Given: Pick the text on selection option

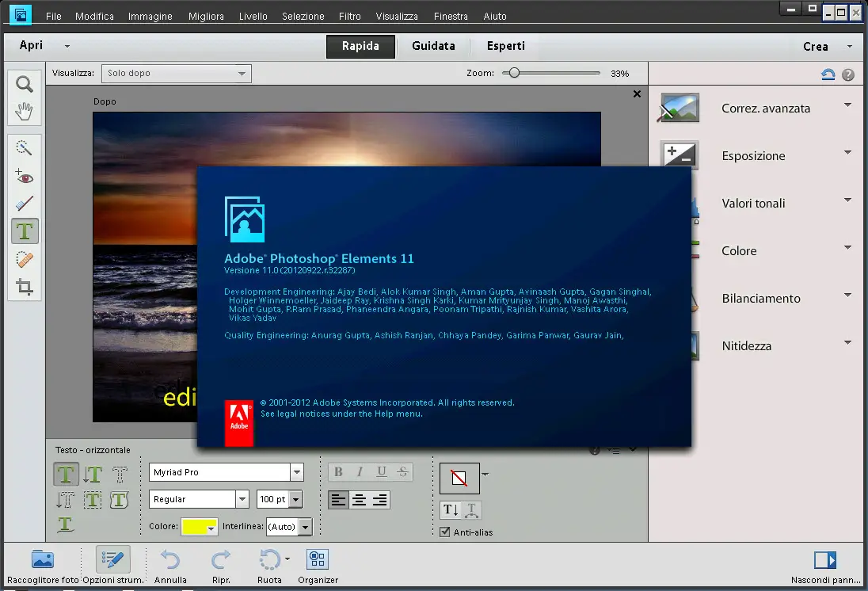Looking at the screenshot, I should pos(93,500).
